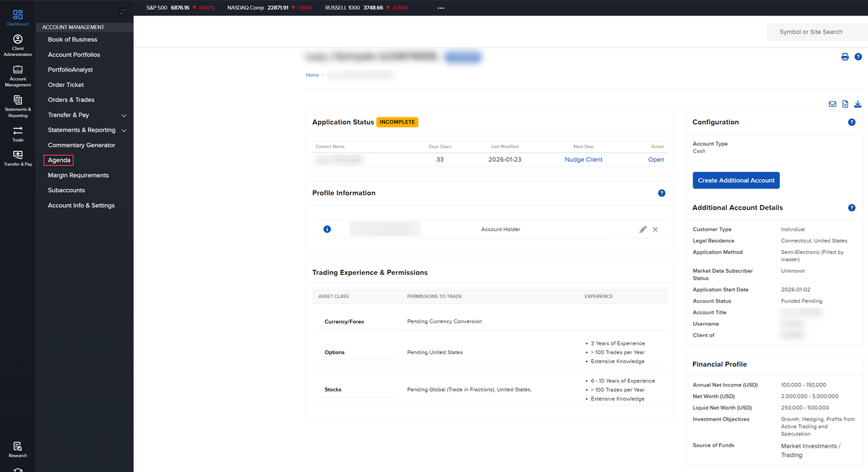Image resolution: width=868 pixels, height=472 pixels.
Task: Nudge Client from the Application Status row
Action: click(583, 159)
